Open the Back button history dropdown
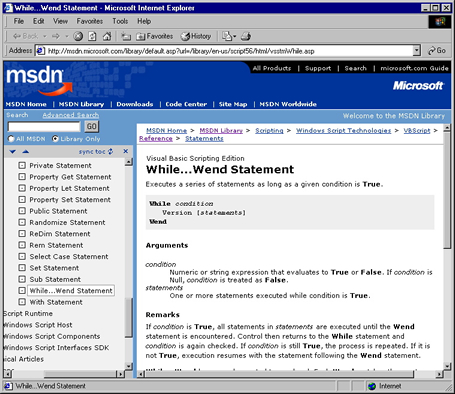This screenshot has width=455, height=394. [45, 36]
